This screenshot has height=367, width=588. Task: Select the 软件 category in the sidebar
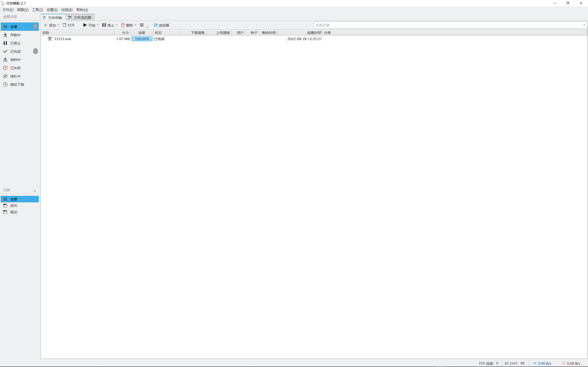tap(14, 205)
